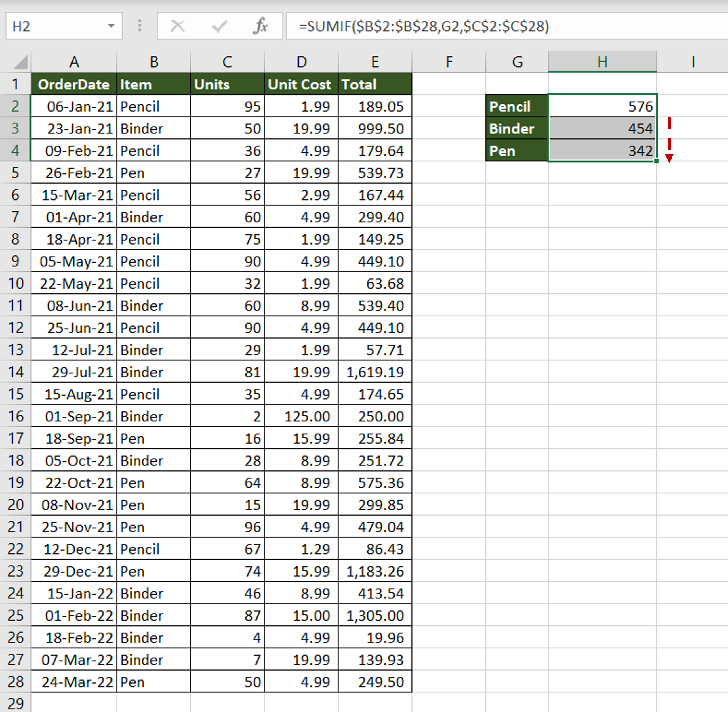Click date cell 01-Sep-21
Image resolution: width=728 pixels, height=712 pixels.
74,416
